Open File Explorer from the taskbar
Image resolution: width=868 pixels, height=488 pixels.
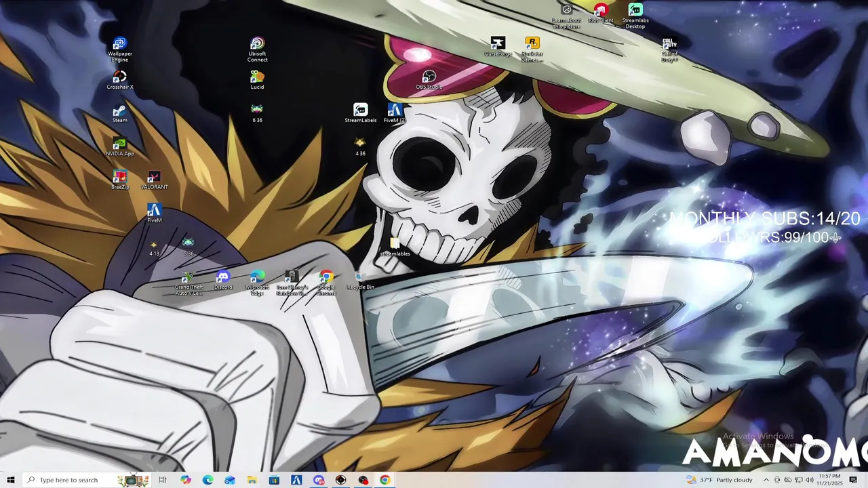coord(252,480)
